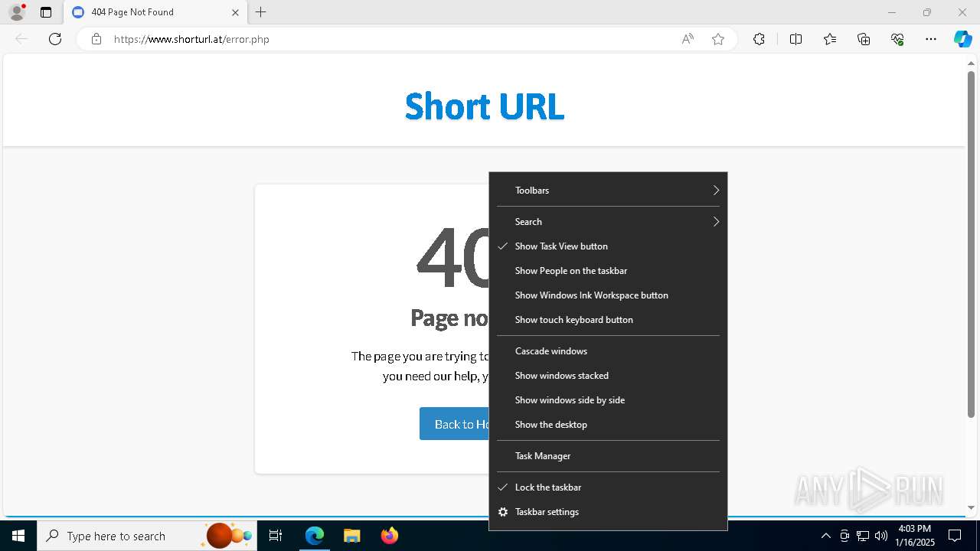Open Copilot sidebar icon
This screenshot has width=980, height=551.
pos(962,39)
